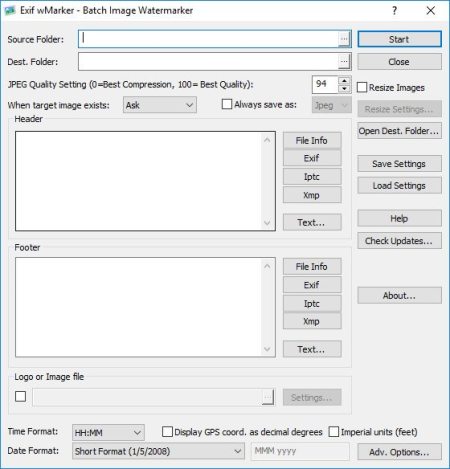Click inside the Footer text area
The image size is (450, 469).
coord(138,307)
